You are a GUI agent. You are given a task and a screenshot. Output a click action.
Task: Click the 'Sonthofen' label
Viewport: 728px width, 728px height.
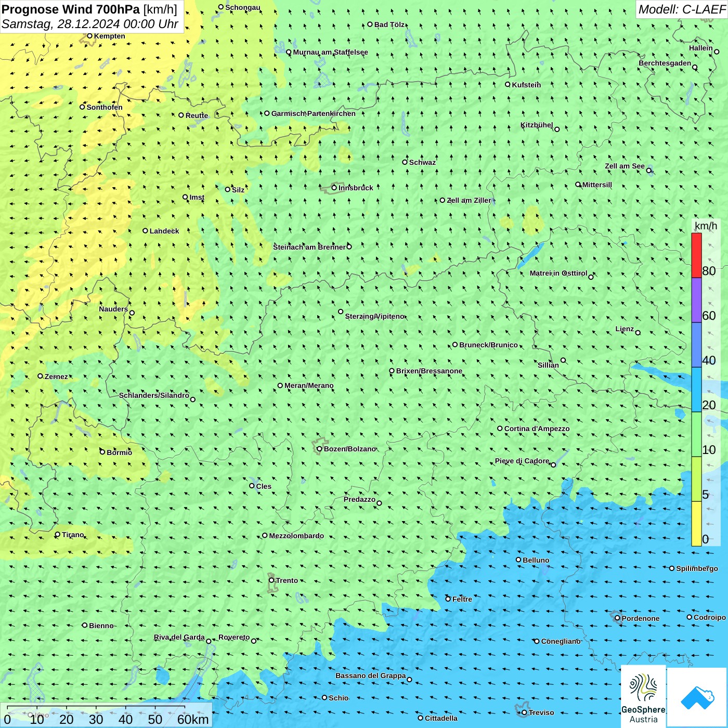105,107
